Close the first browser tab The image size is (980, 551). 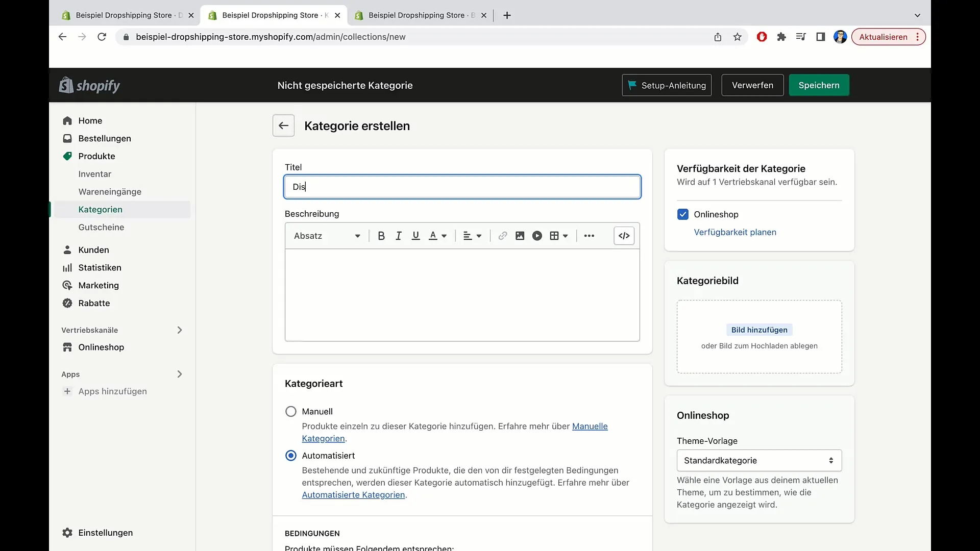(191, 15)
